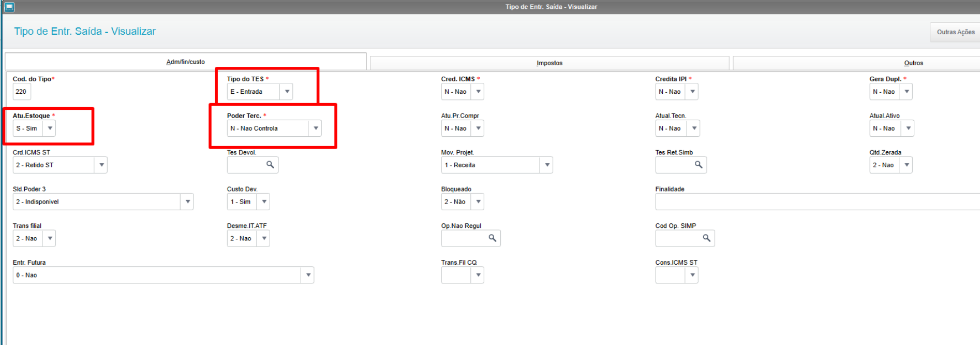Click the Tes Devol. search magnifier icon
Viewport: 980px width, 345px height.
(270, 165)
